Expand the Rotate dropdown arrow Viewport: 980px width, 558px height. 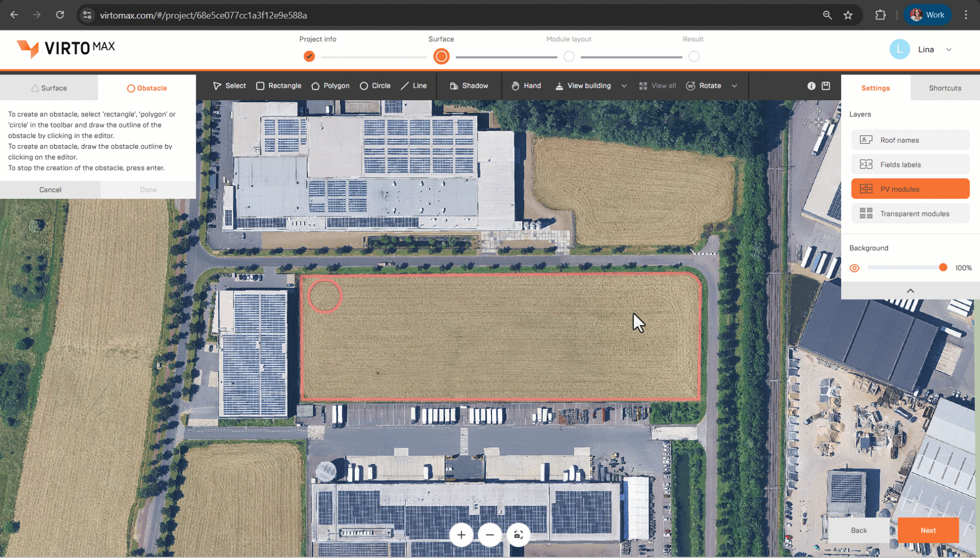click(x=734, y=86)
